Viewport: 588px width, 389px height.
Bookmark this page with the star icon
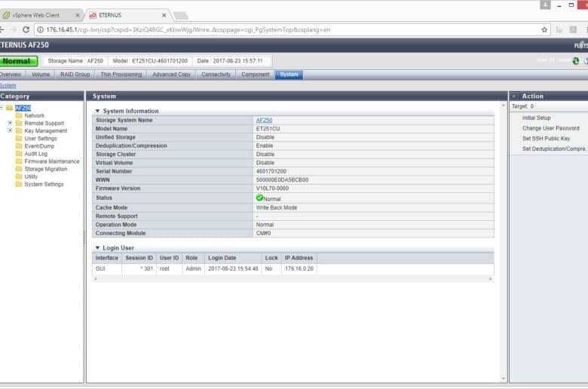click(x=544, y=29)
